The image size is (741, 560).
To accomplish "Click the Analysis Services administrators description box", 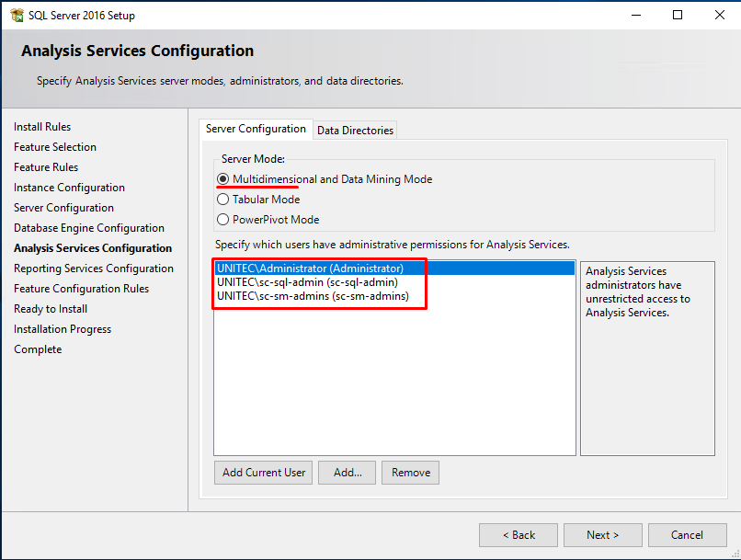I will coord(647,359).
